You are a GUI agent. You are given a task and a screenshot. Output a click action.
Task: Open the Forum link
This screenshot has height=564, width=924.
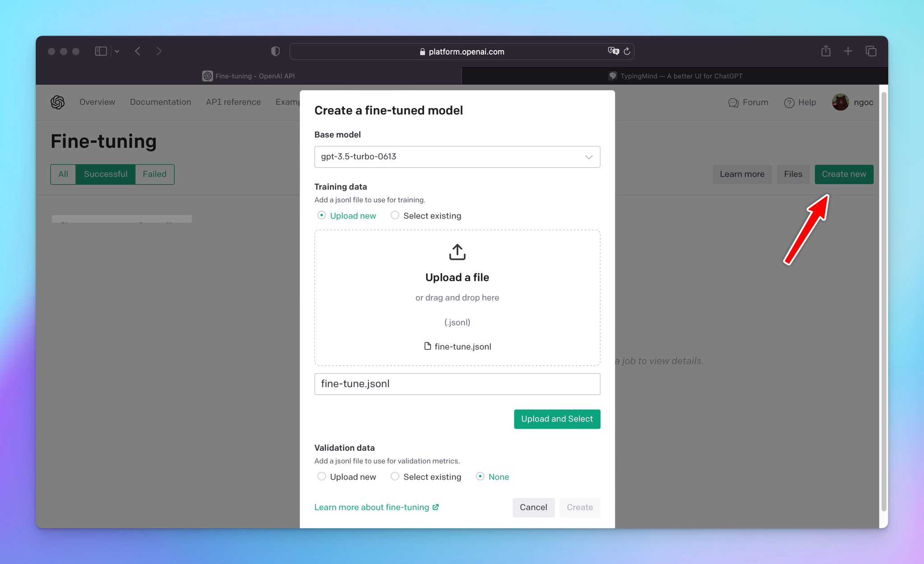pos(748,102)
